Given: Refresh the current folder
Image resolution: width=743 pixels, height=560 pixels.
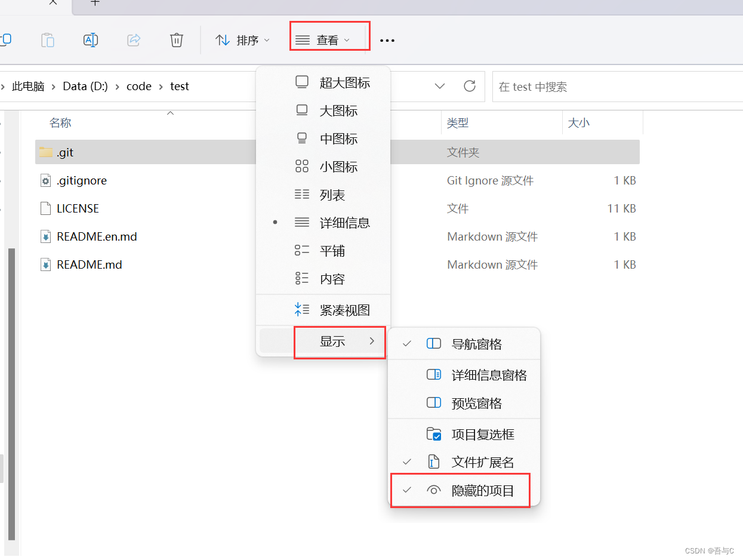Looking at the screenshot, I should pos(470,86).
